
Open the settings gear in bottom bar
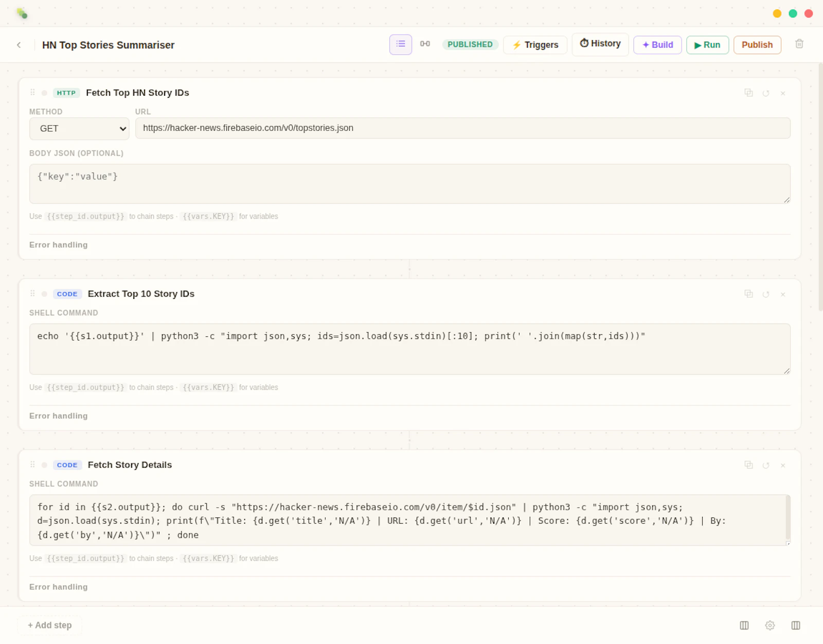(770, 625)
